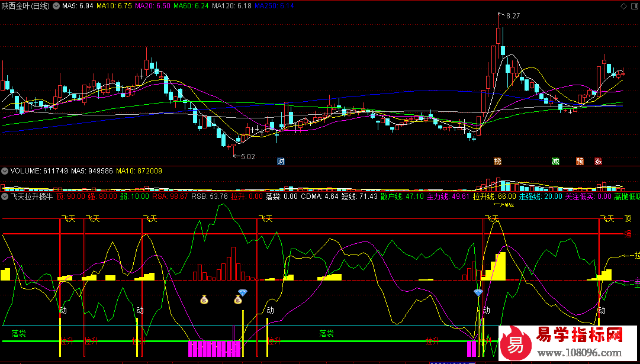The image size is (640, 364).
Task: Click the orange 榜 ranking marker icon
Action: point(497,161)
